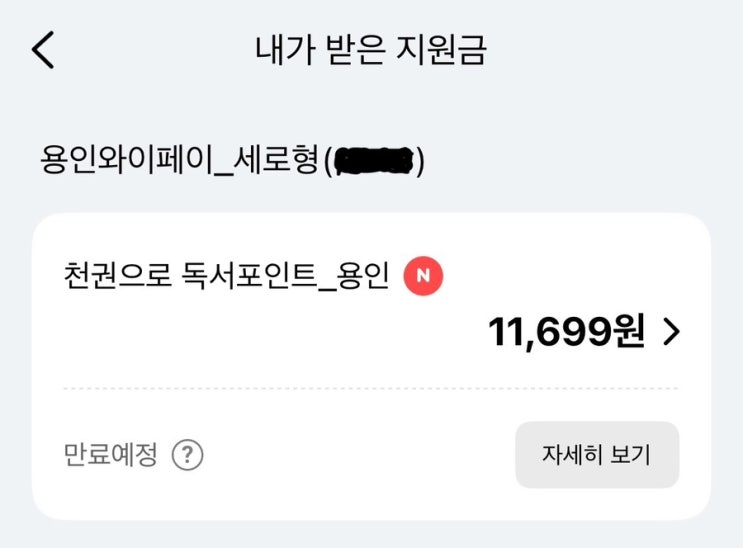Tap the 용인와이페이_세로형 card name label
This screenshot has height=548, width=743.
tap(178, 161)
